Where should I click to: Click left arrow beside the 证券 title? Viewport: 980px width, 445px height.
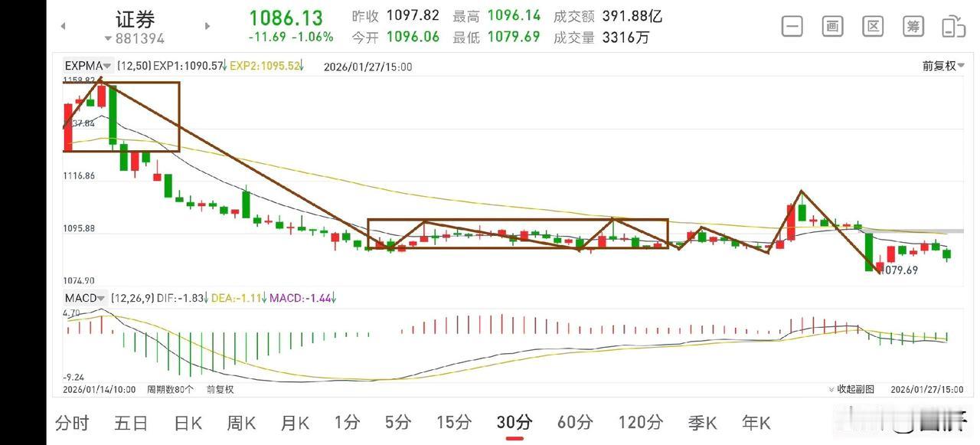tap(63, 25)
